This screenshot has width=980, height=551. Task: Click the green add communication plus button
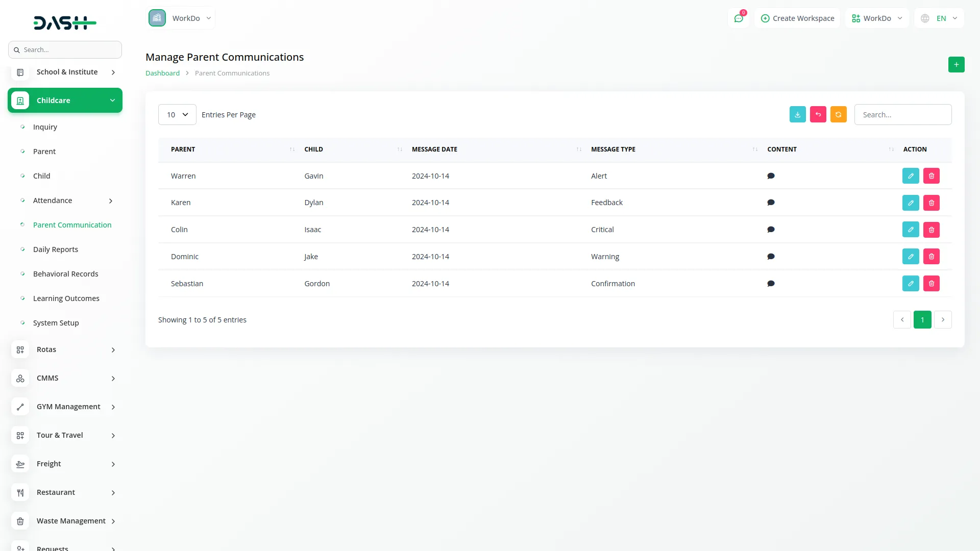point(956,65)
